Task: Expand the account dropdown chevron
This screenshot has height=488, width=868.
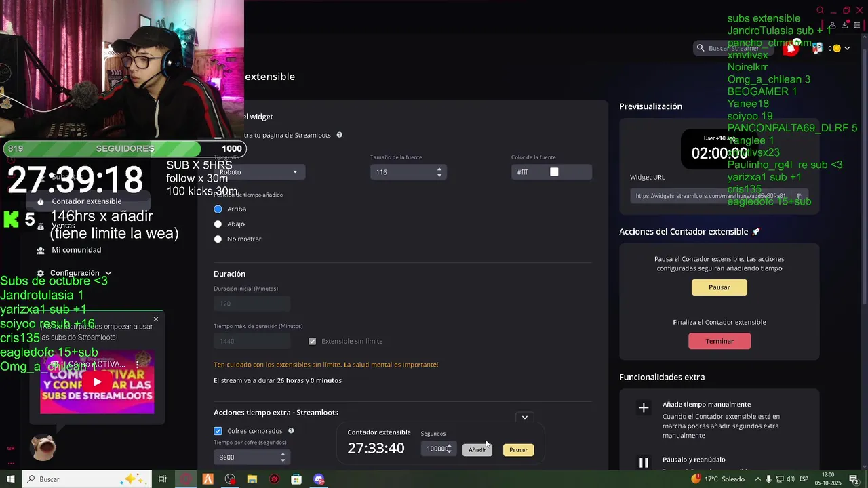Action: (847, 48)
